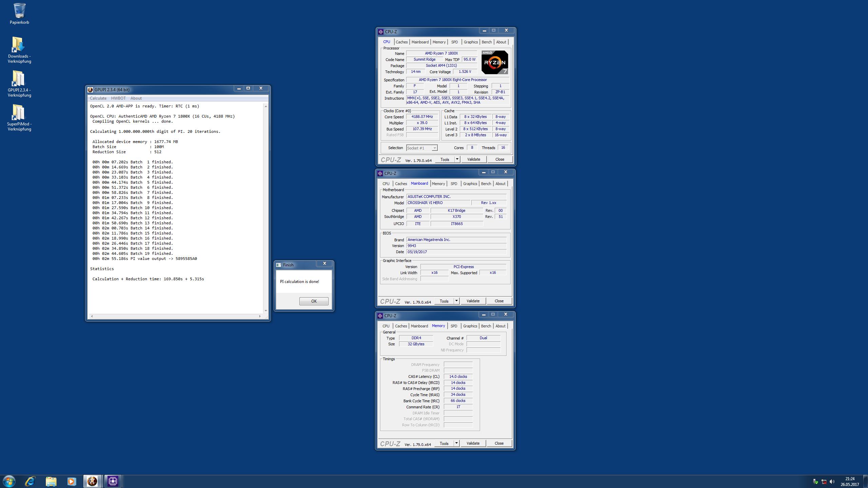
Task: Click the GPUPI horizontal scrollbar right arrow
Action: click(260, 316)
